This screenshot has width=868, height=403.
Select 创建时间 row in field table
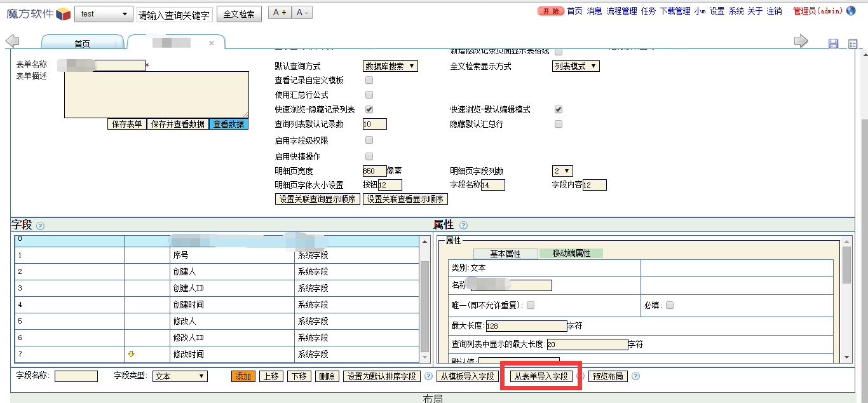(x=217, y=304)
